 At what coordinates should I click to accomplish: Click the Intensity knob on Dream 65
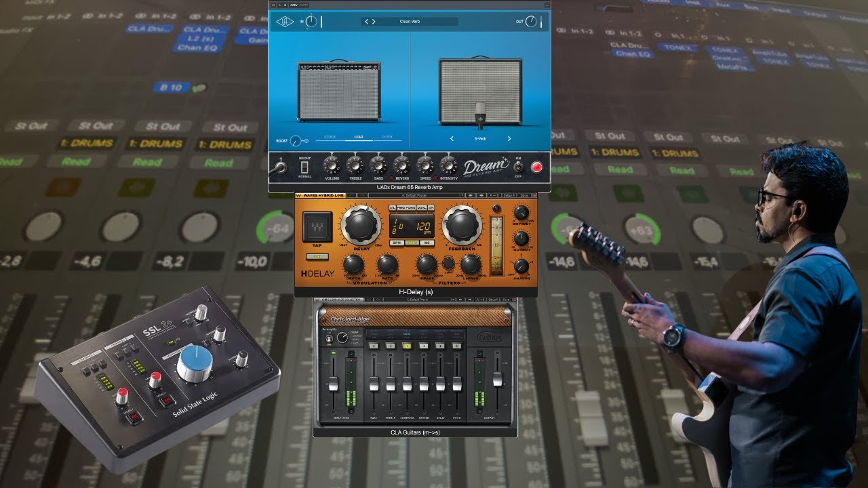(449, 165)
